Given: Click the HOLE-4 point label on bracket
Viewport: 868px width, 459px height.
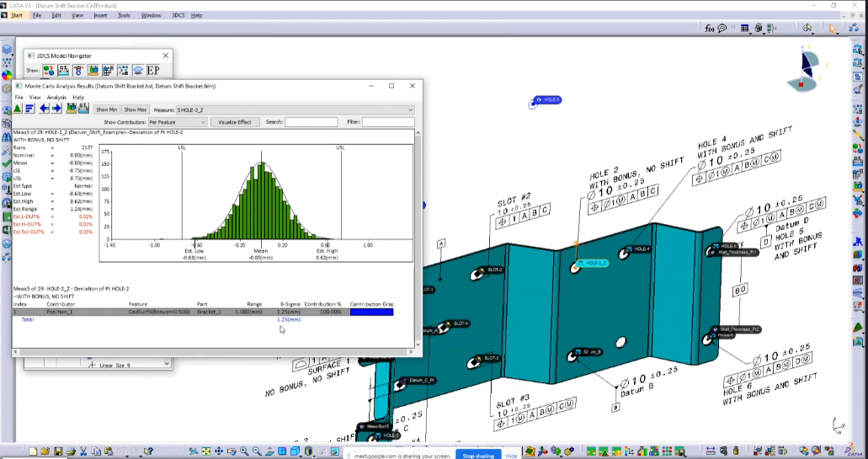Looking at the screenshot, I should coord(639,249).
